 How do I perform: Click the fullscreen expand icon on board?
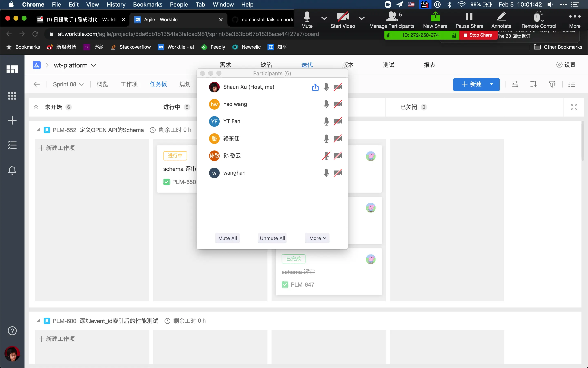click(574, 107)
